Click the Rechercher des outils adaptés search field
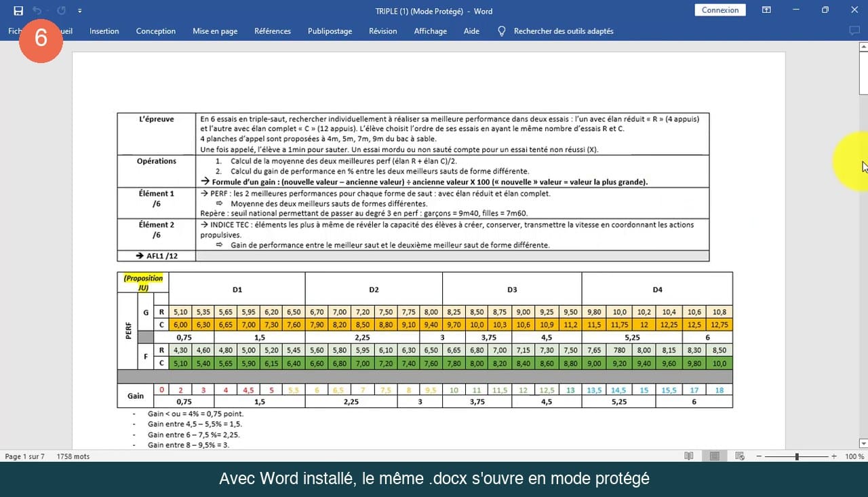868x497 pixels. pos(564,31)
